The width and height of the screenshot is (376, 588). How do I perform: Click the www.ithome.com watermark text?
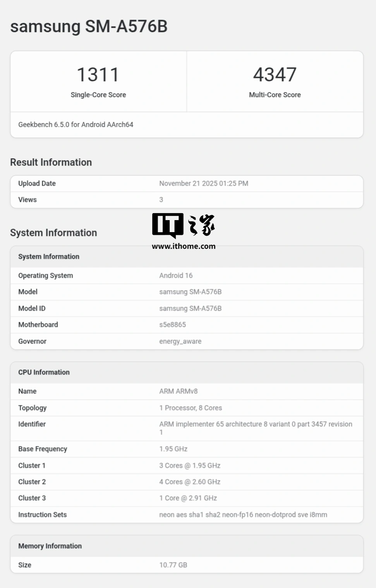click(x=184, y=246)
